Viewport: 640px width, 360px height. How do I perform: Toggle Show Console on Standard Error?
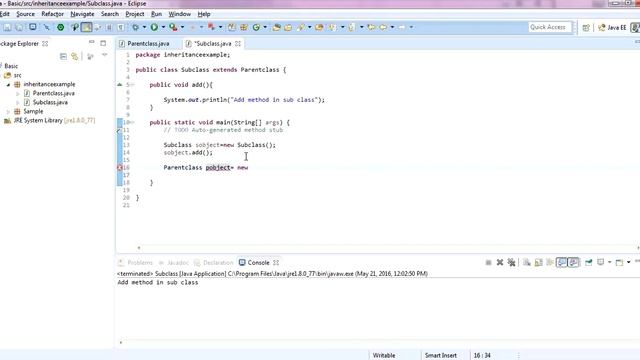click(573, 262)
